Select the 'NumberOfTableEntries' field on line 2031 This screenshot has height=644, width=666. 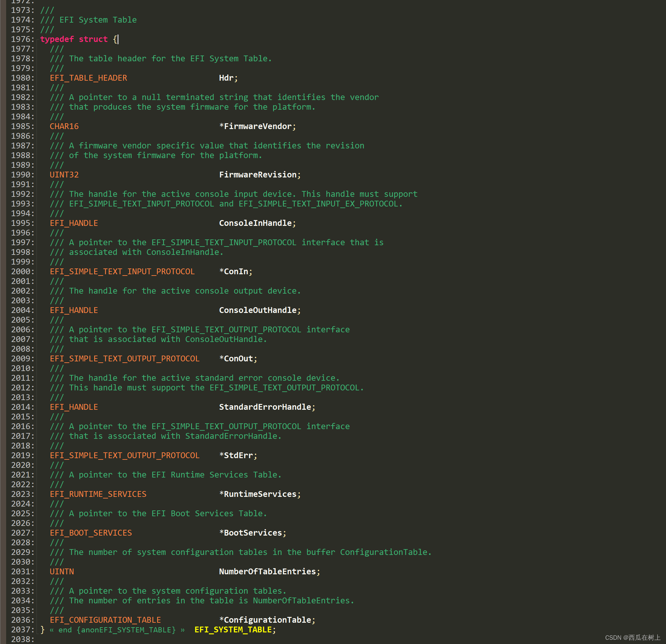coord(267,572)
